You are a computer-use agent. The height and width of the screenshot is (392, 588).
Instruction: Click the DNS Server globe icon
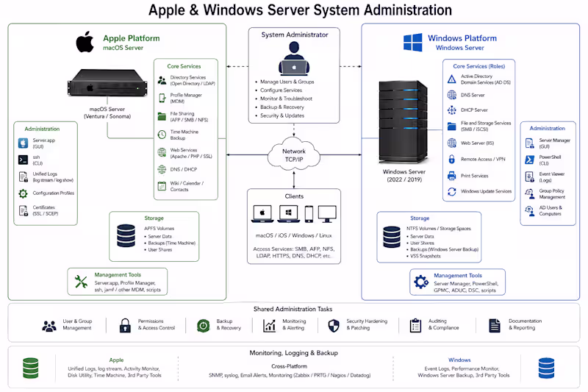click(452, 95)
